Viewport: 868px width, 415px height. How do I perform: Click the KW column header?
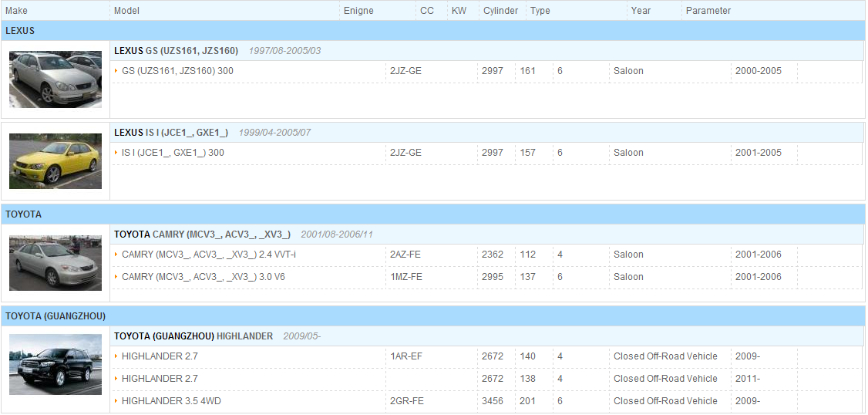(459, 11)
